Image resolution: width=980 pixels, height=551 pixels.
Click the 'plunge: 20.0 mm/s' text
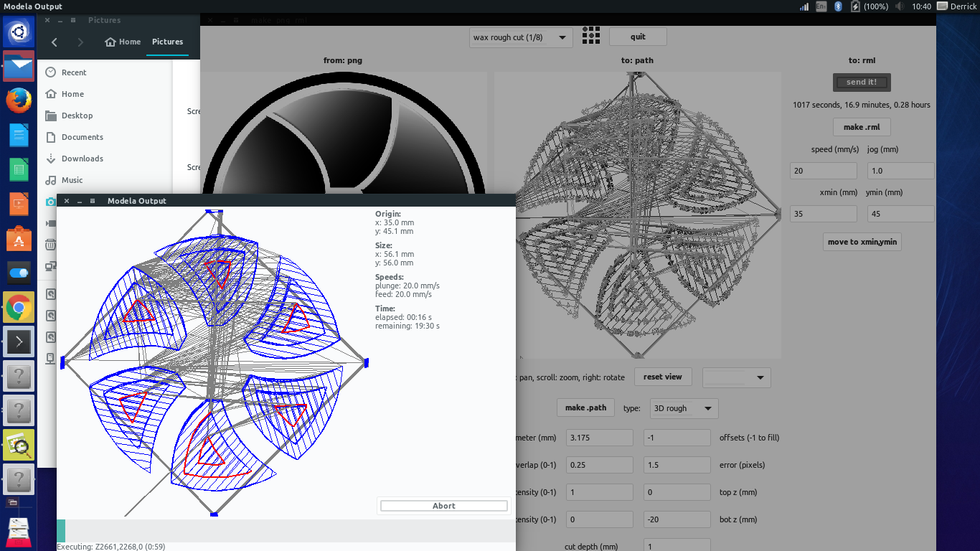click(x=407, y=286)
